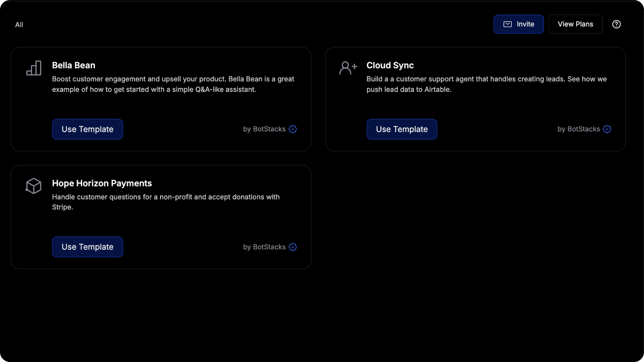Use the Hope Horizon Payments template

pos(87,247)
